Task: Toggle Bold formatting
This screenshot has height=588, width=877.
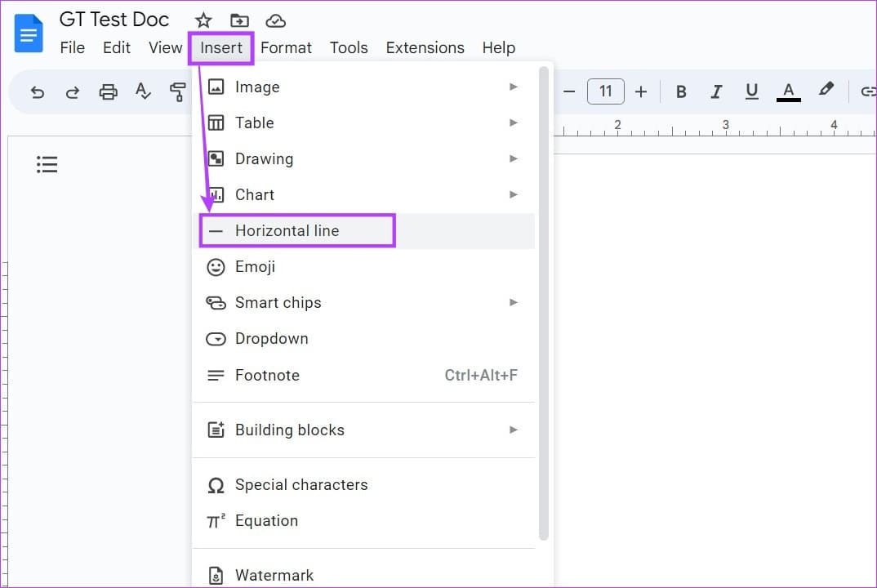Action: 681,91
